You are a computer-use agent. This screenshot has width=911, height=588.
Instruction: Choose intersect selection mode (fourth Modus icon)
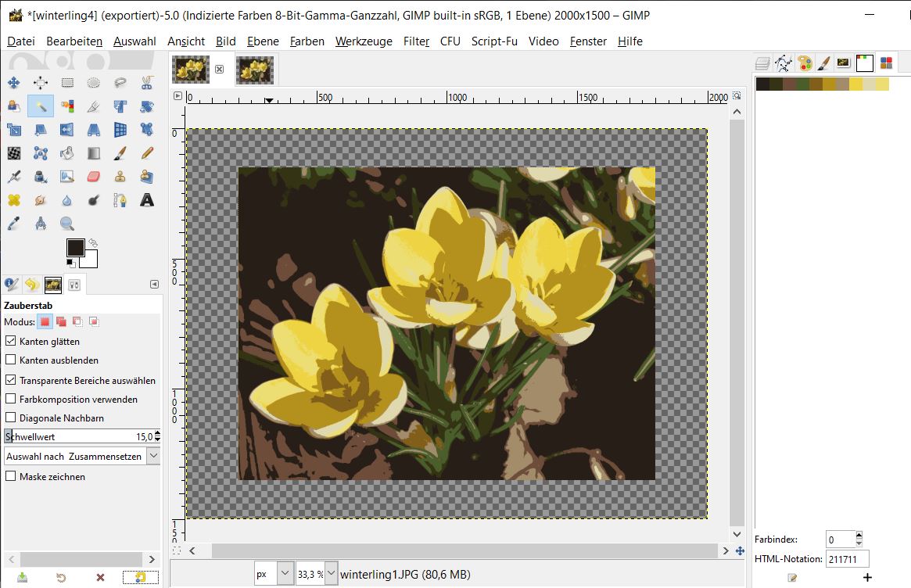(x=94, y=321)
